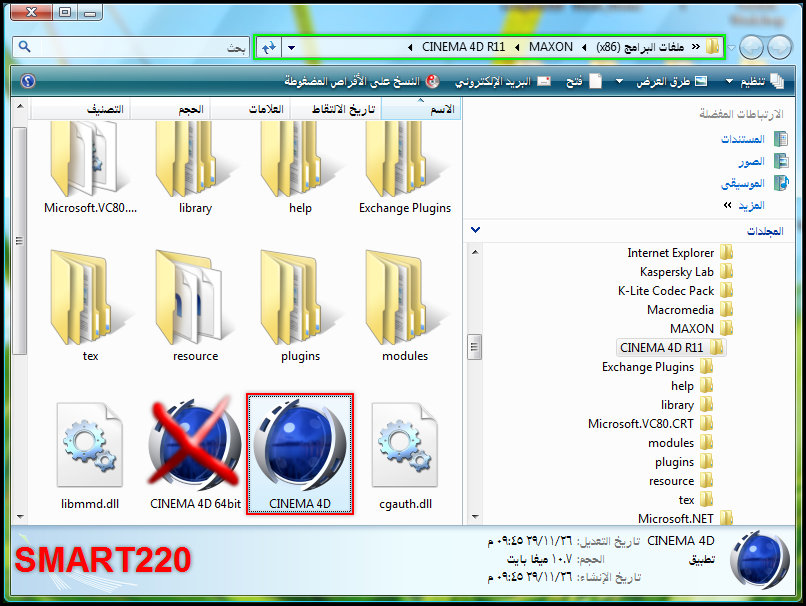Screen dimensions: 806x606
Task: Click the MAXON breadcrumb arrow in address bar
Action: click(517, 47)
